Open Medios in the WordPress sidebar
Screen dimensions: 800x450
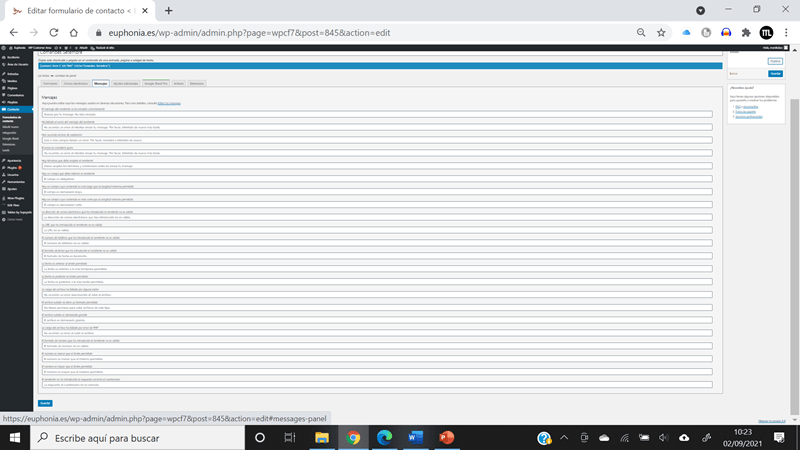tap(12, 81)
